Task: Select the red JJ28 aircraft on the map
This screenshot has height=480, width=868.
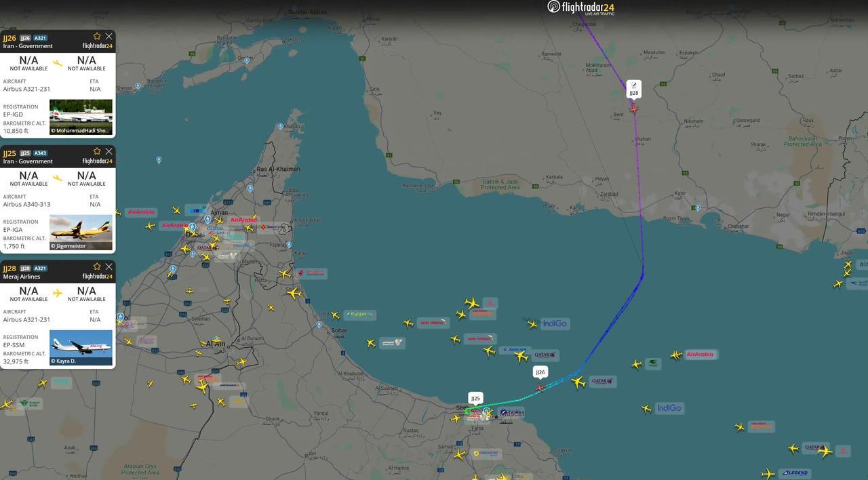Action: [x=634, y=108]
